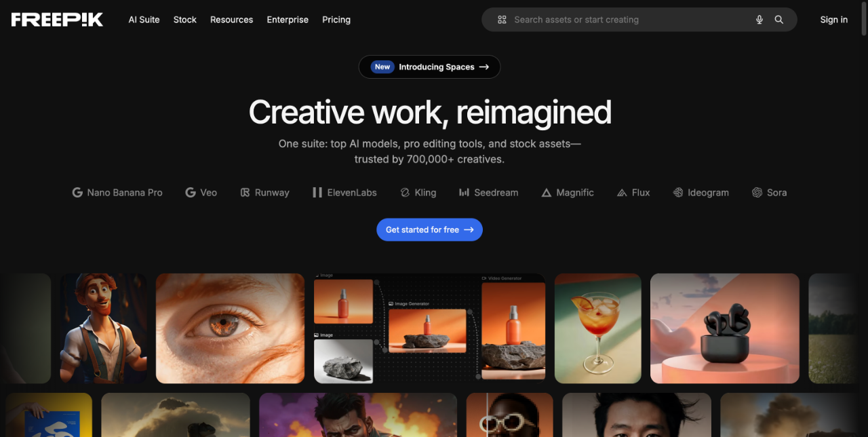The height and width of the screenshot is (437, 868).
Task: Click the search assets input field
Action: click(x=610, y=20)
